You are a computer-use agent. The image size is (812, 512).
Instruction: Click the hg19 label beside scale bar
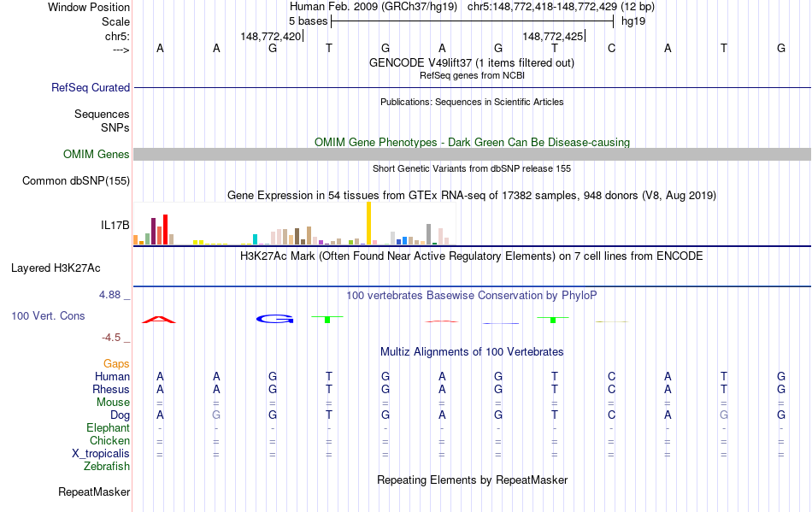(633, 21)
